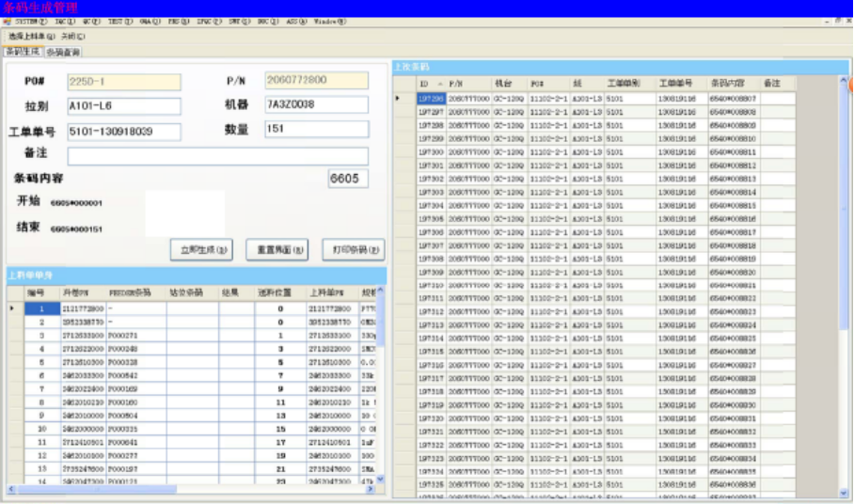Click 上料单PN column header in lower grid

(x=332, y=292)
